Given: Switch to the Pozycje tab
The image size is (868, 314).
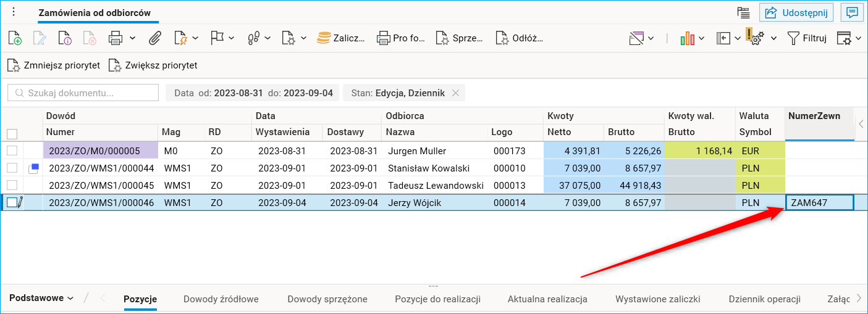Looking at the screenshot, I should (140, 299).
